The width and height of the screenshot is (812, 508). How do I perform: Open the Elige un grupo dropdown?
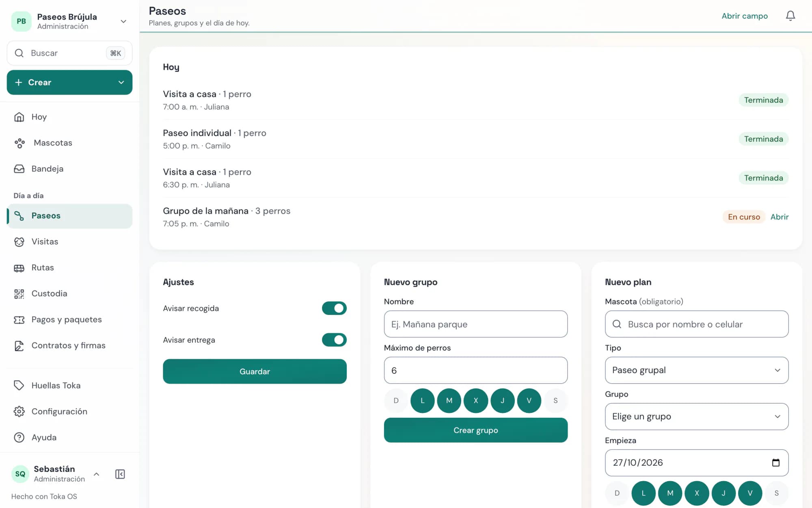click(x=697, y=417)
